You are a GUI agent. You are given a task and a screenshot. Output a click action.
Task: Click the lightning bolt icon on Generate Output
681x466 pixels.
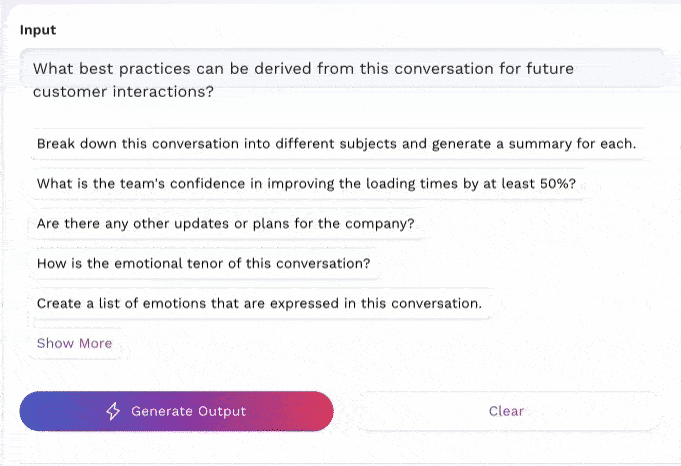pos(114,411)
